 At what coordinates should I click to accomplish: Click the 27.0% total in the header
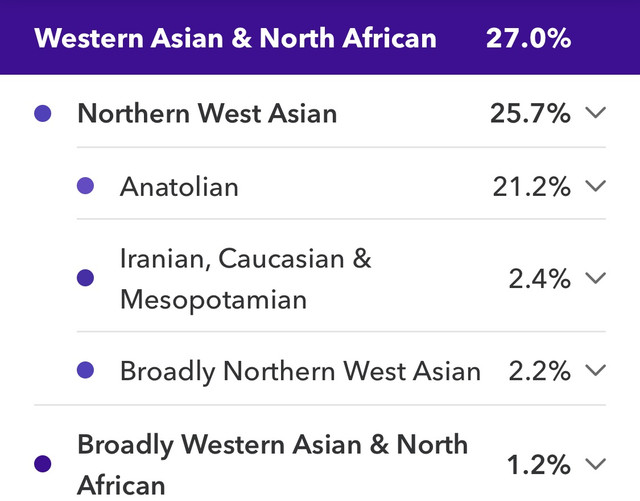[x=528, y=39]
